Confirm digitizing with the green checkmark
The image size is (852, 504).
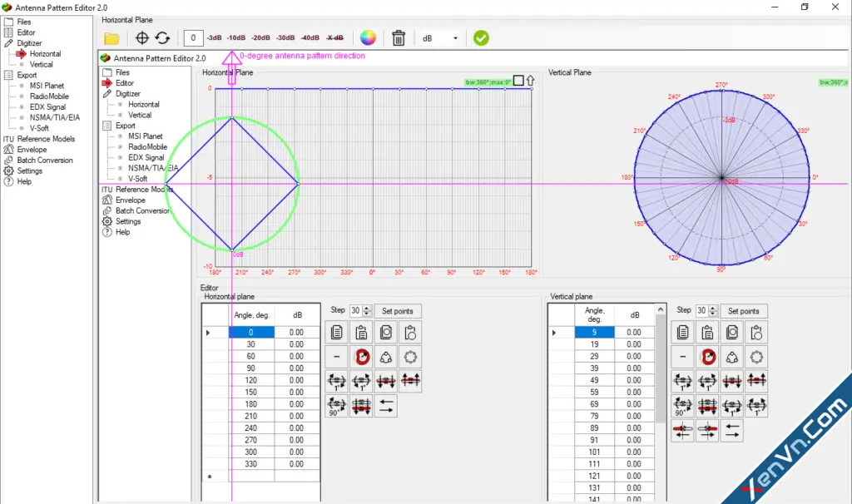point(481,38)
